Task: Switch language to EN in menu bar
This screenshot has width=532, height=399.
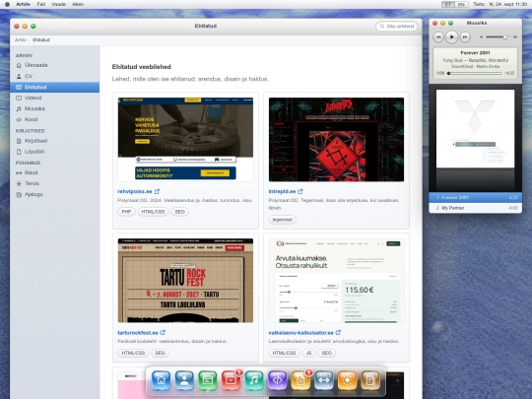Action: (461, 4)
